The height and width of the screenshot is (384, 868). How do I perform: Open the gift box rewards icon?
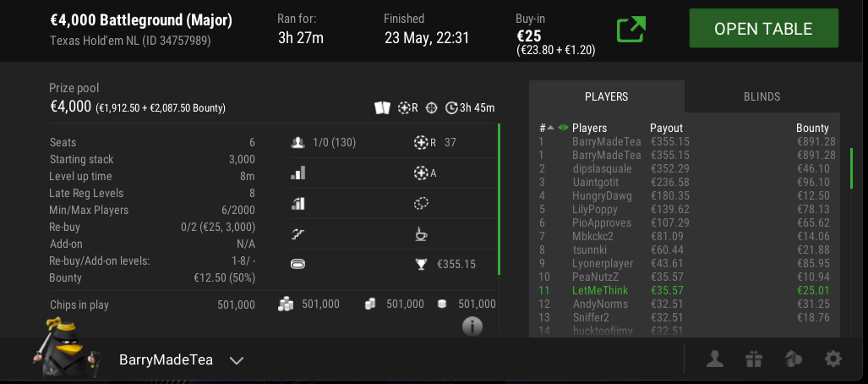point(753,359)
